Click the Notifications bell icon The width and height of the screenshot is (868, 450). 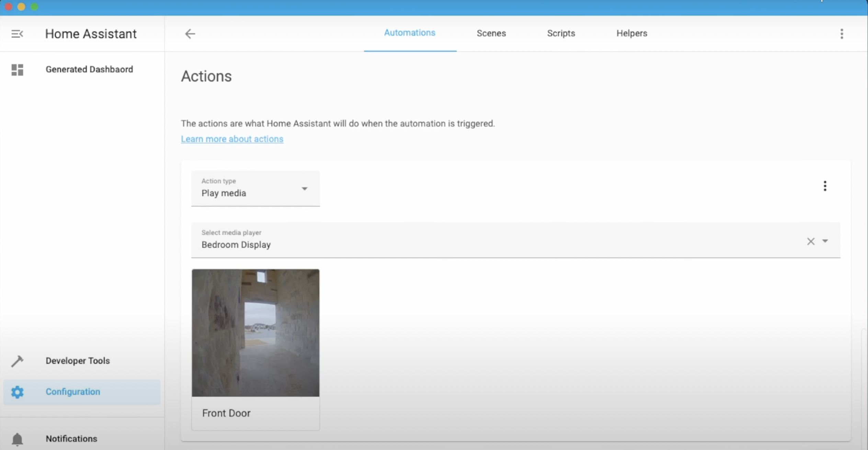tap(16, 439)
